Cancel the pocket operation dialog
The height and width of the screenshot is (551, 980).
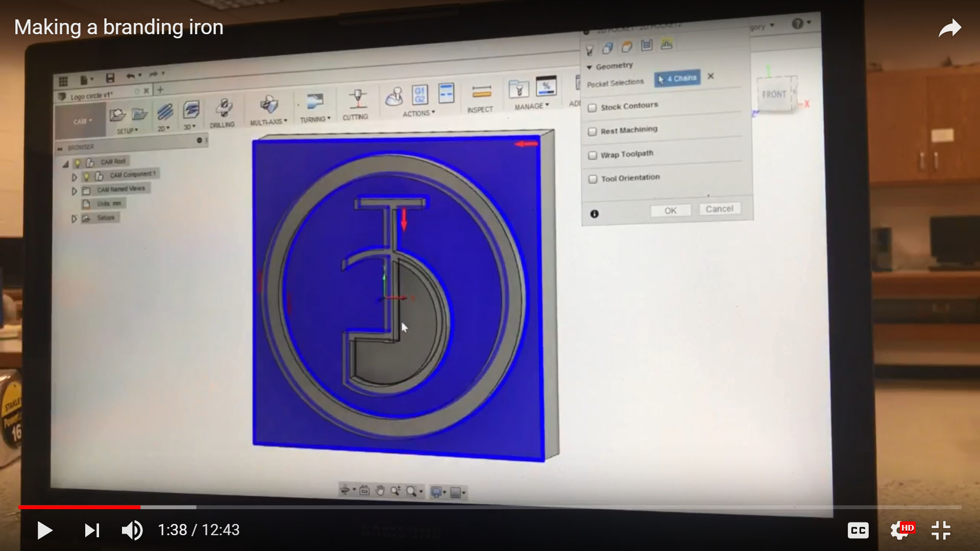coord(719,209)
